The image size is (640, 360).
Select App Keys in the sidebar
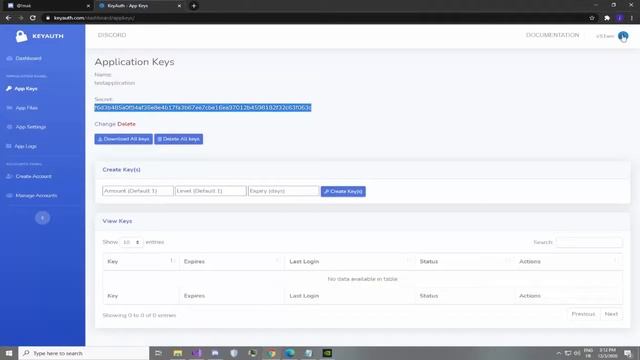click(x=26, y=89)
